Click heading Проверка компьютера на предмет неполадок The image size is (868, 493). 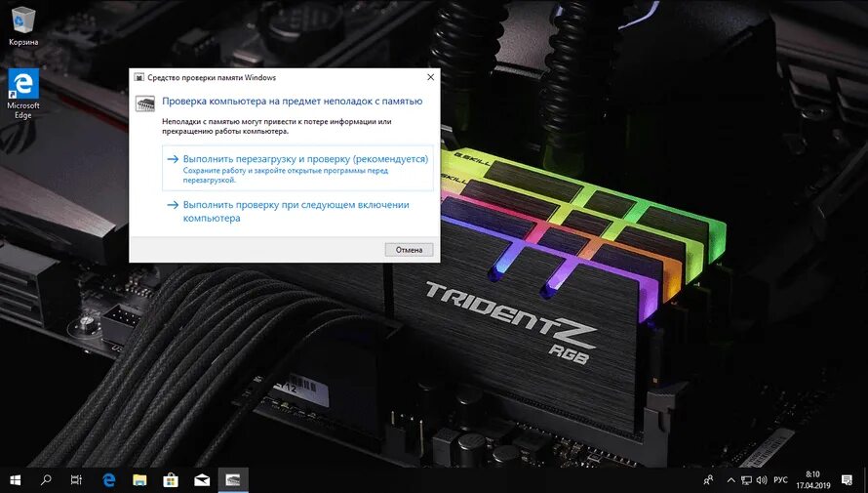point(293,101)
